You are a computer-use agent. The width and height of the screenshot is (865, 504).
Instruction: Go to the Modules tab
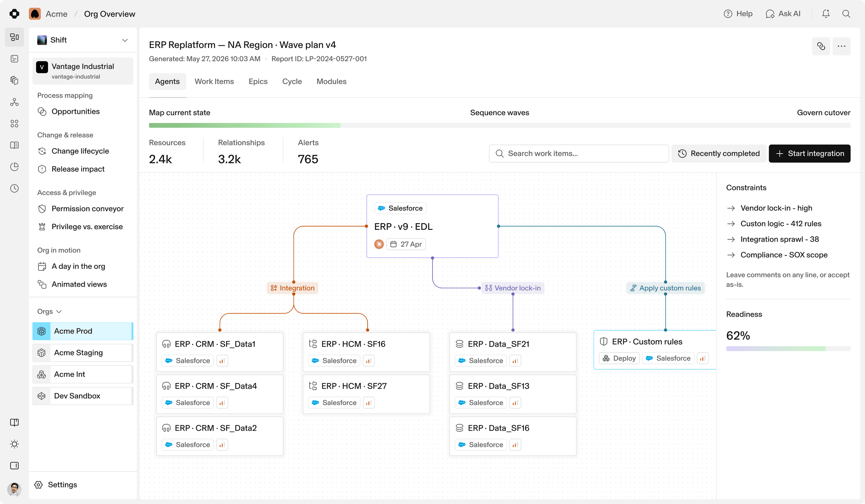[x=331, y=82]
